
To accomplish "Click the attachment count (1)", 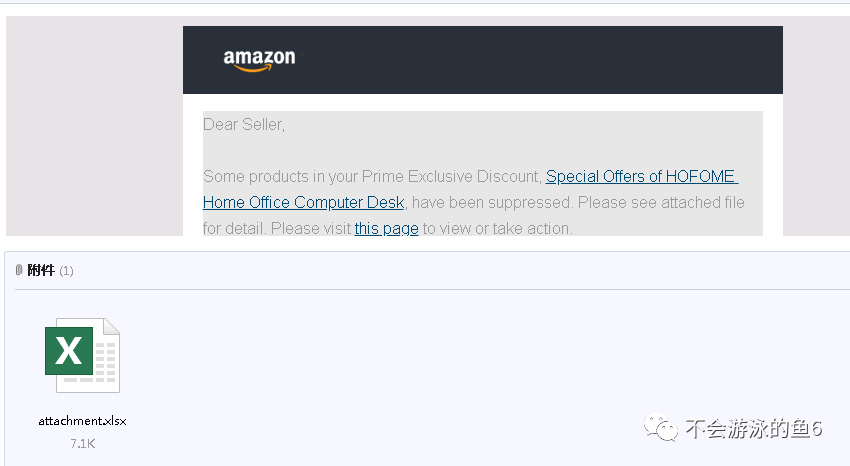I will pos(66,271).
